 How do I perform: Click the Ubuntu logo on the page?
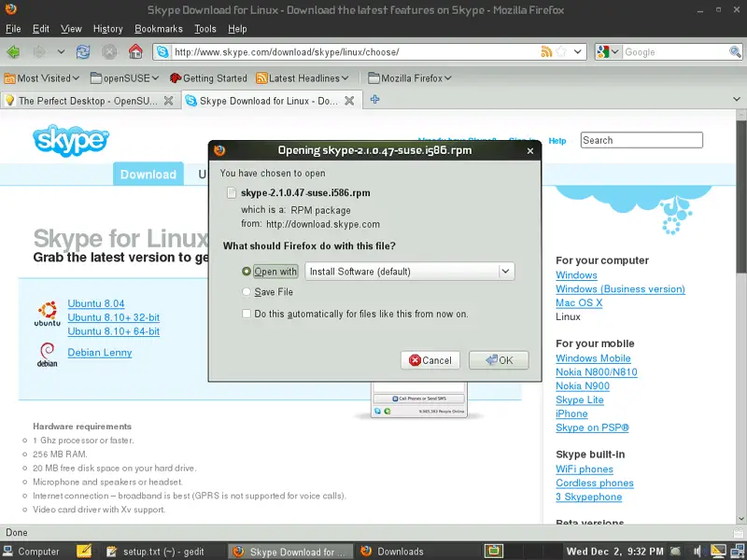[48, 314]
